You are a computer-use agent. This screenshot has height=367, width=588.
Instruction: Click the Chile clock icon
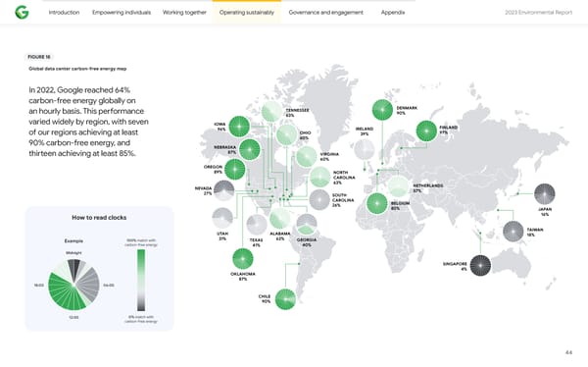tap(285, 299)
